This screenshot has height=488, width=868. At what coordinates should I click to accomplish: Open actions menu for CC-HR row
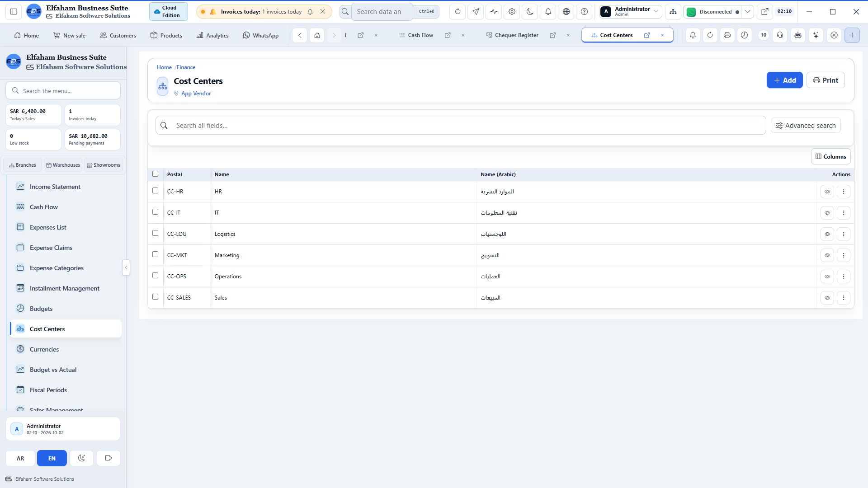coord(843,192)
